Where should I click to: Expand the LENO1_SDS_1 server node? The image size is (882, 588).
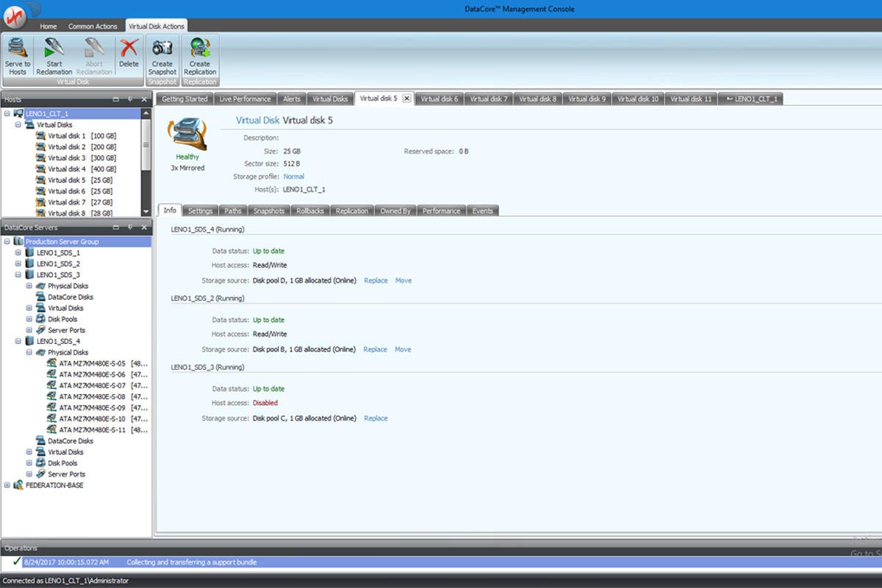click(x=18, y=253)
